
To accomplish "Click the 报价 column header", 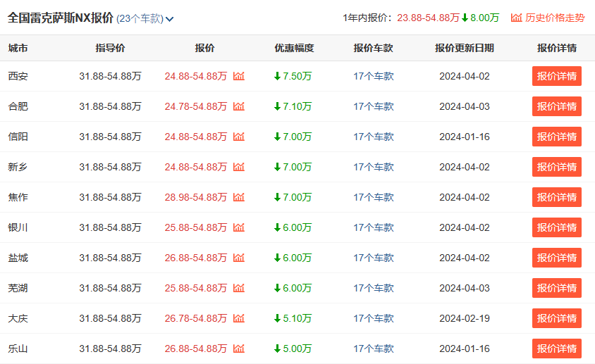I will (x=204, y=48).
